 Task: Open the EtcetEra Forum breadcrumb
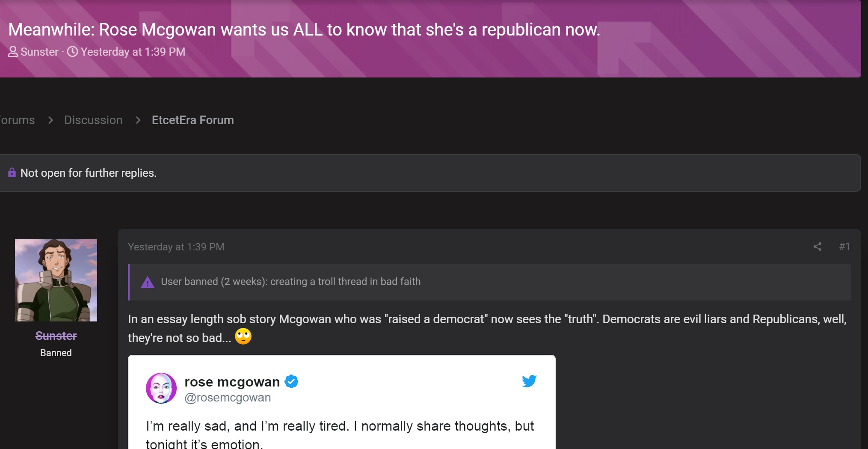click(193, 120)
